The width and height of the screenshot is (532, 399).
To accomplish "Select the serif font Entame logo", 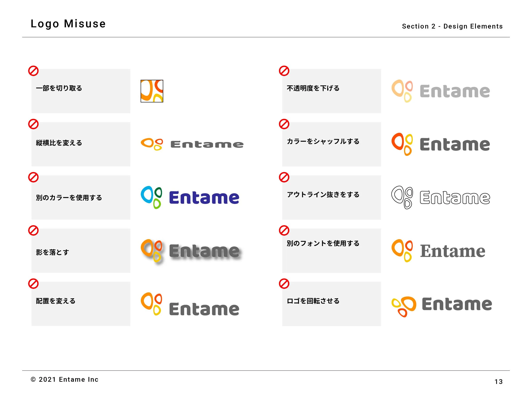I will 438,251.
